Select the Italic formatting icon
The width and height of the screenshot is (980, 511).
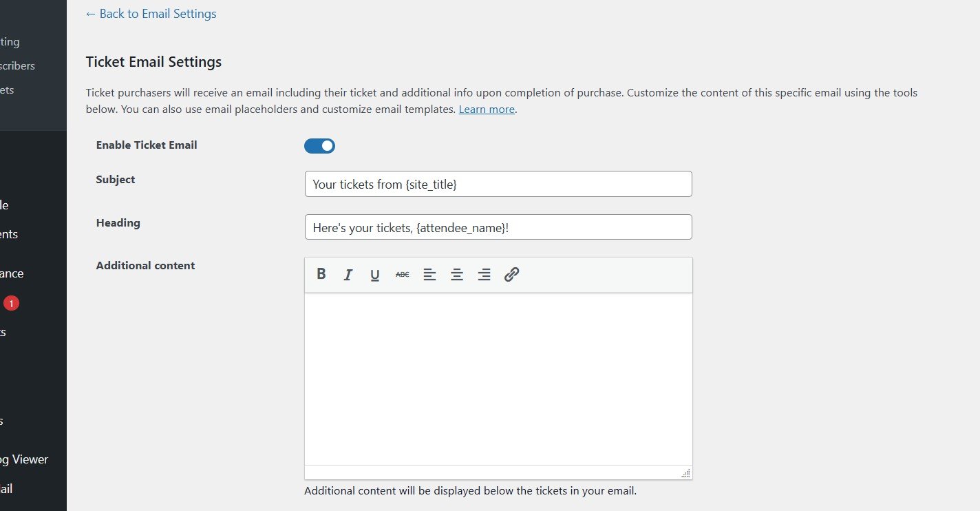[x=348, y=274]
